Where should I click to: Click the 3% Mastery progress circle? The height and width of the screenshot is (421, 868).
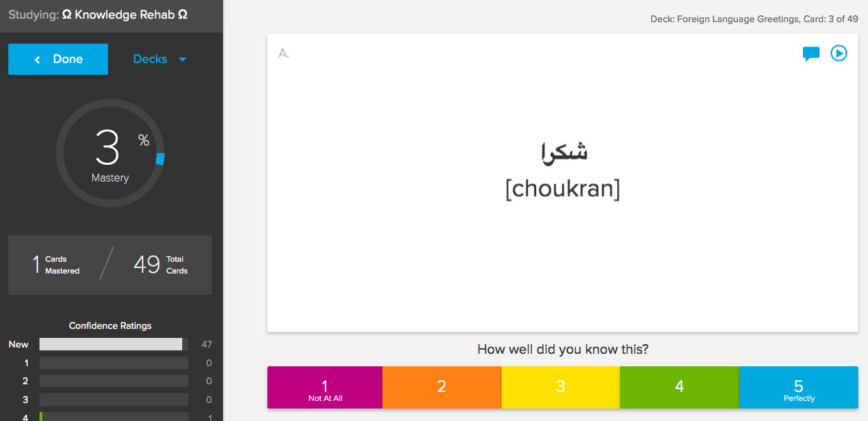(x=110, y=153)
